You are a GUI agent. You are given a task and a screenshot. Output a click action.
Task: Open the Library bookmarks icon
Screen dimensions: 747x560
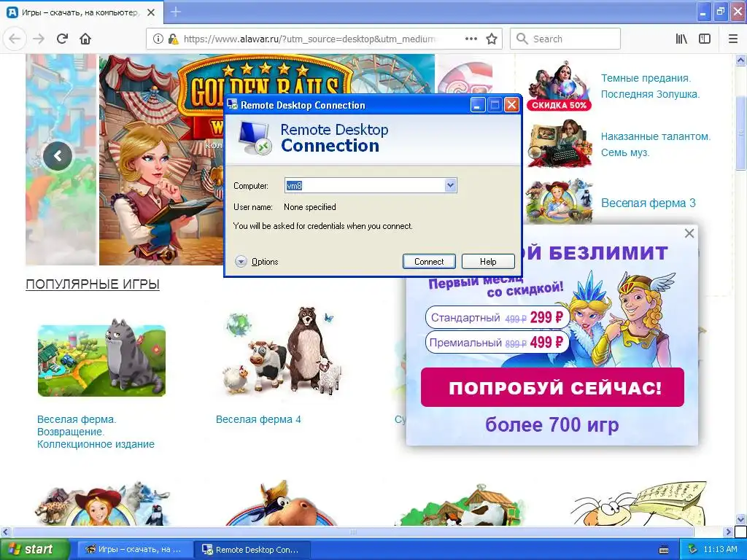point(681,39)
